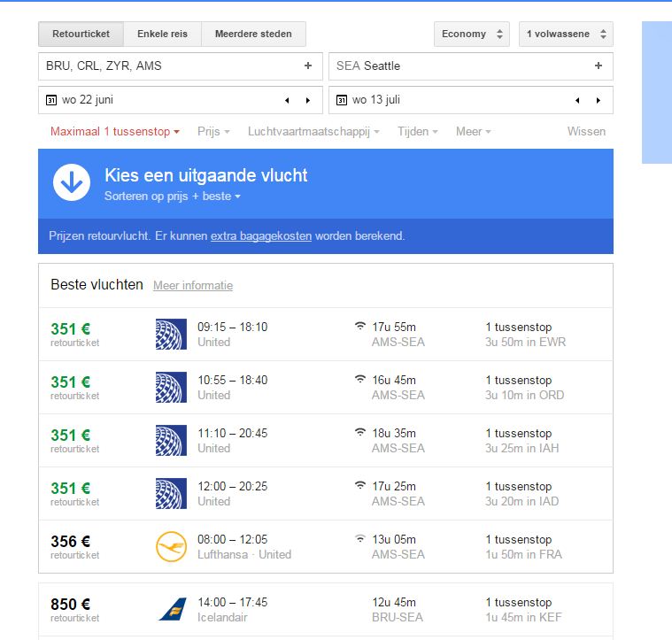Click the Wissen button to clear filters
Image resolution: width=672 pixels, height=640 pixels.
[586, 131]
